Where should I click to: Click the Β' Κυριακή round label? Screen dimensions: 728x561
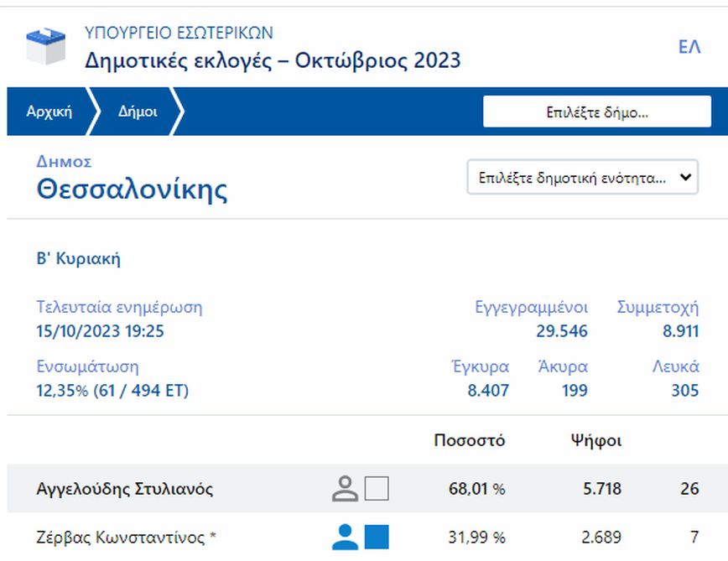click(x=78, y=258)
